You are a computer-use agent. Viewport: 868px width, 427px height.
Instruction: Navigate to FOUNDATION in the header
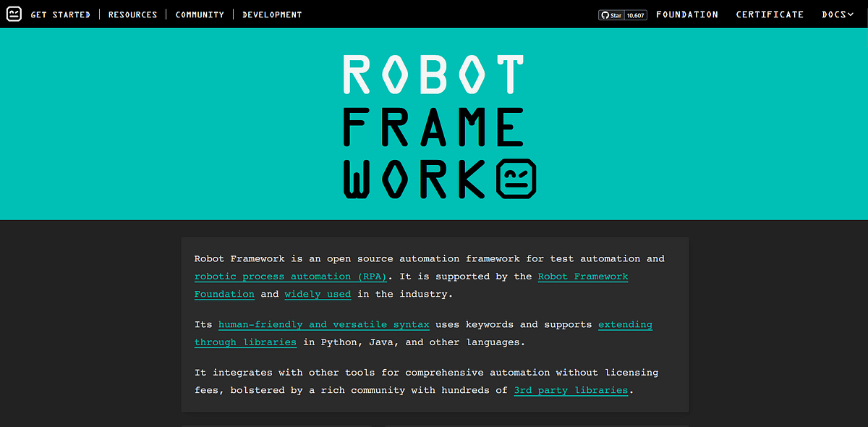point(686,14)
